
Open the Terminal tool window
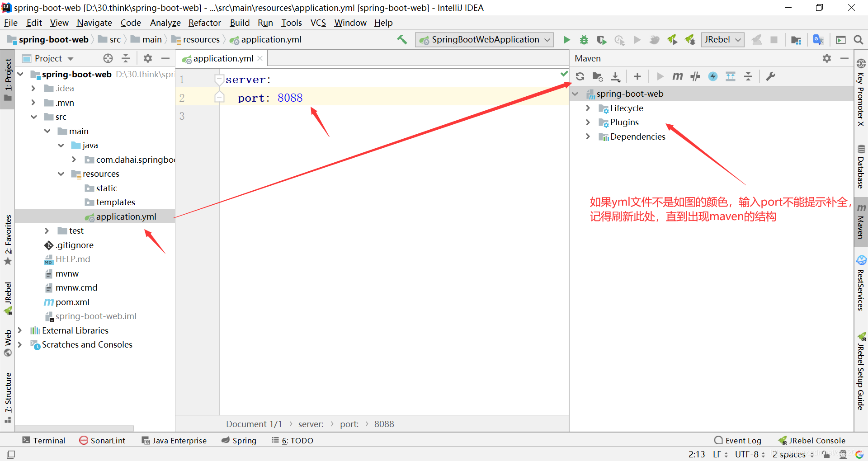(44, 441)
